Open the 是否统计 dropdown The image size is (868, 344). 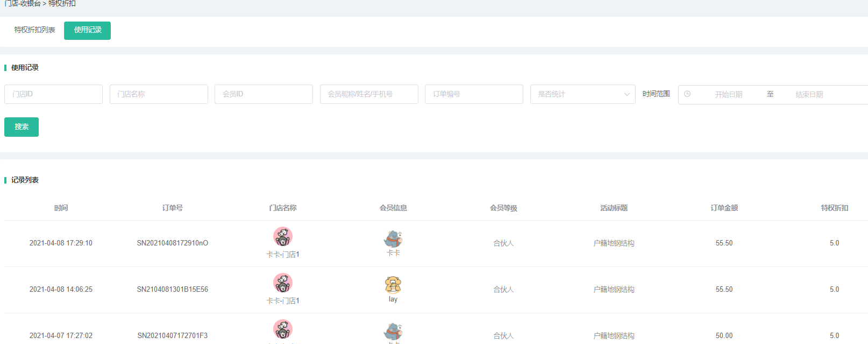click(582, 94)
